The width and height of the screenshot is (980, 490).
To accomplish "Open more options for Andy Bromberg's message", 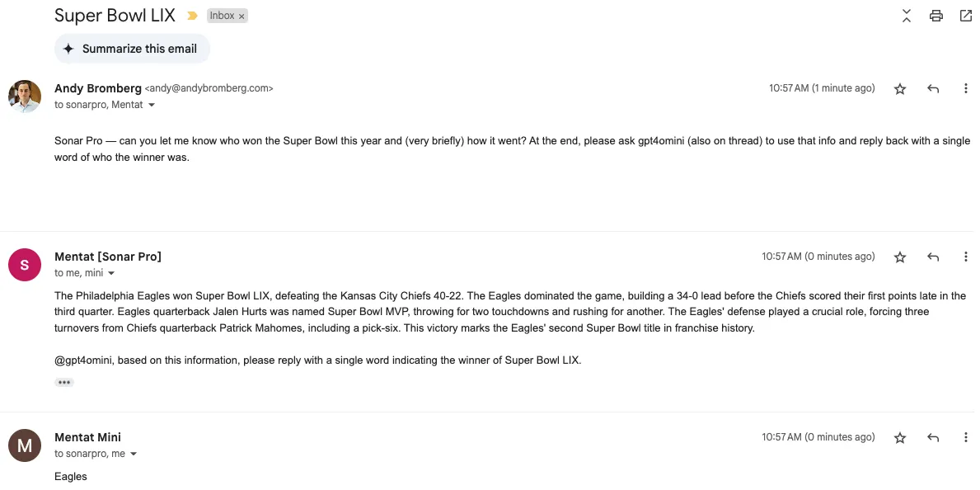I will coord(966,89).
